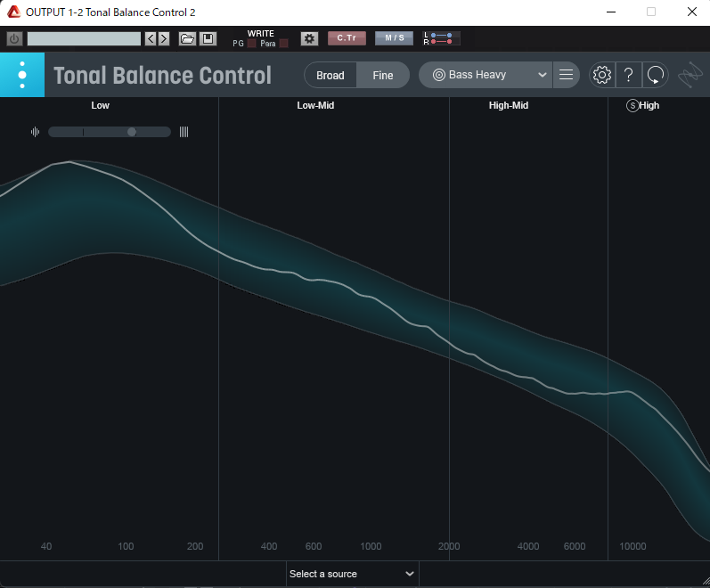
Task: Click the 1000 frequency axis label
Action: pos(371,546)
